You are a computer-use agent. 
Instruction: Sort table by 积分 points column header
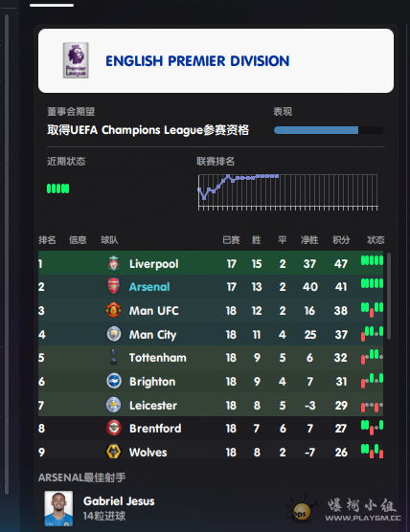[341, 240]
